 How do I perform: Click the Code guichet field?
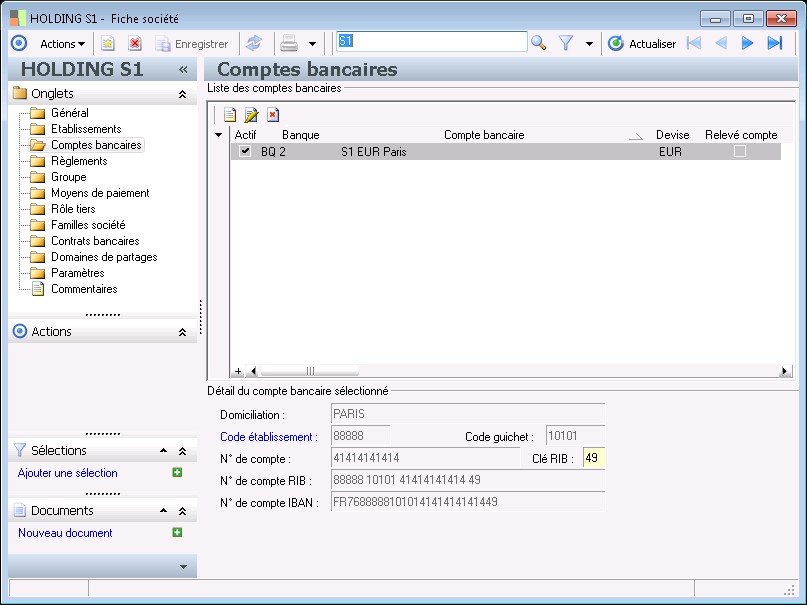[575, 436]
